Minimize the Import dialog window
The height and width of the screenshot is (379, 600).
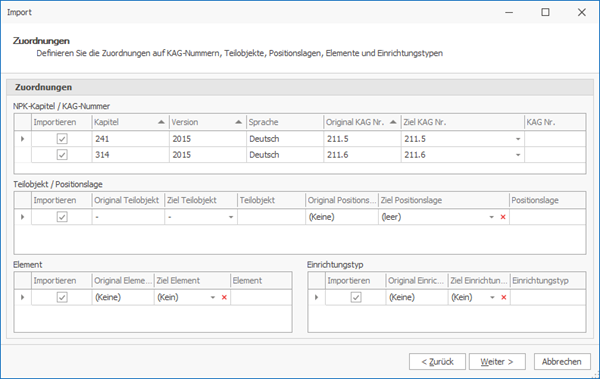coord(509,12)
